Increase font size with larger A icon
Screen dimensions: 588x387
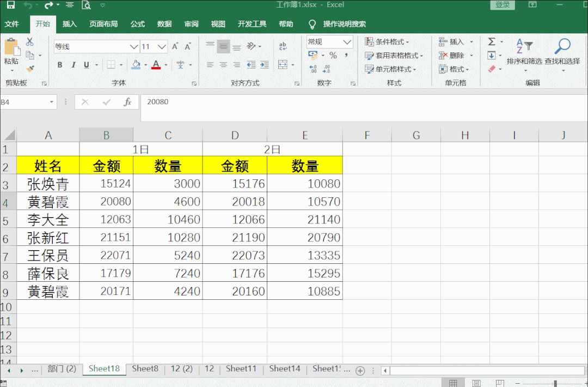[x=175, y=46]
